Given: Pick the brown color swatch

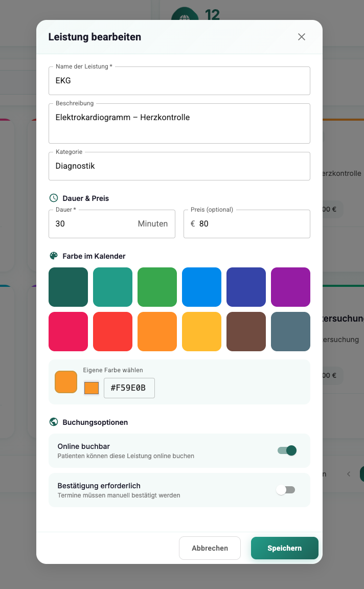Looking at the screenshot, I should 246,331.
